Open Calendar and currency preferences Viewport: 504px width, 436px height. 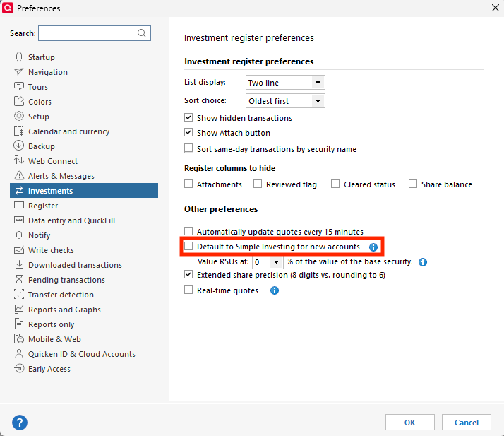coord(84,131)
